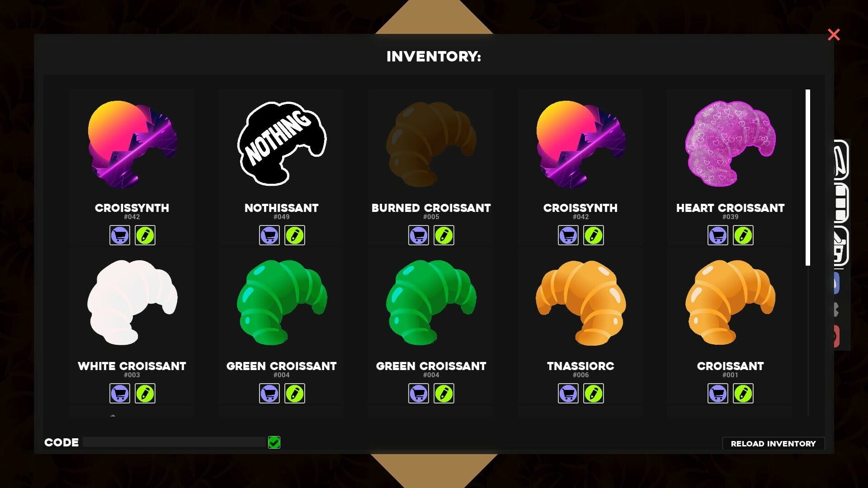
Task: Select the Tnassiorc croissant image
Action: (581, 303)
